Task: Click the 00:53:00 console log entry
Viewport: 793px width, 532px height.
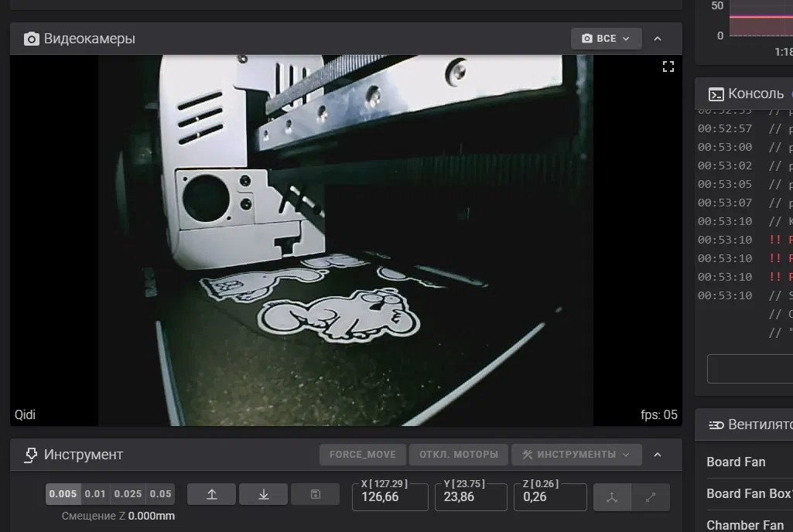Action: pyautogui.click(x=745, y=147)
